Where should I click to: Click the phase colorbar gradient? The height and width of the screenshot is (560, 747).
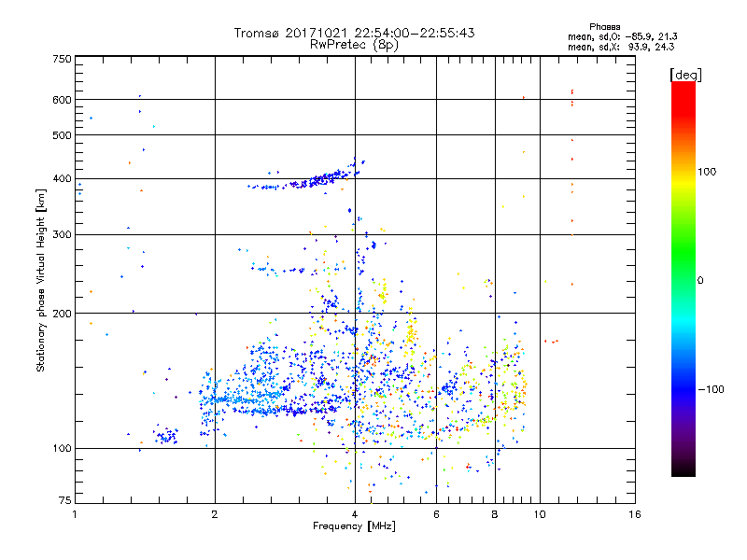tap(684, 278)
